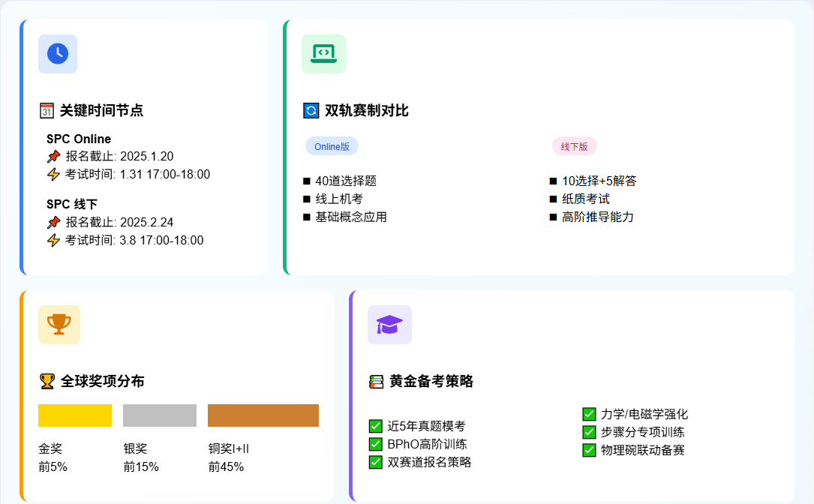Click the square bullet before 纸质考试
The image size is (814, 504).
click(554, 199)
